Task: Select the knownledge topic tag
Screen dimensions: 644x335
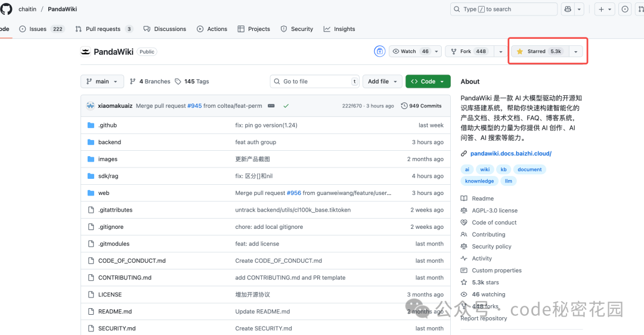Action: [x=479, y=181]
